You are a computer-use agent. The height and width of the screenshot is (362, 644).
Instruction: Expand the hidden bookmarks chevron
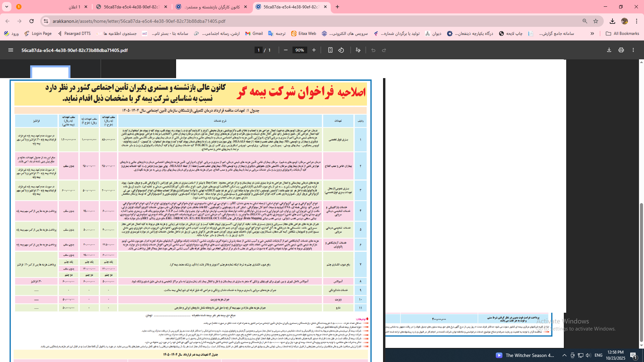pos(592,34)
